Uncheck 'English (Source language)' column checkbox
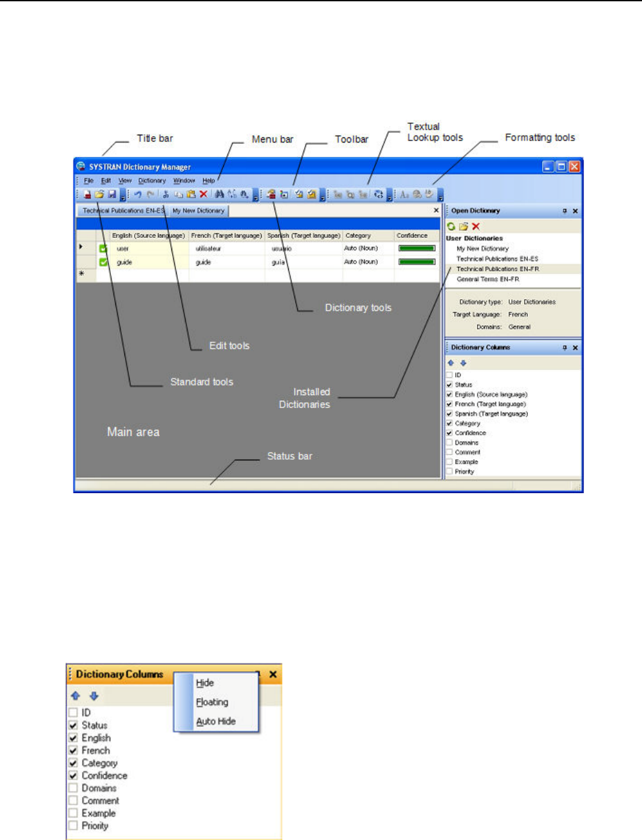The width and height of the screenshot is (642, 840). (450, 395)
